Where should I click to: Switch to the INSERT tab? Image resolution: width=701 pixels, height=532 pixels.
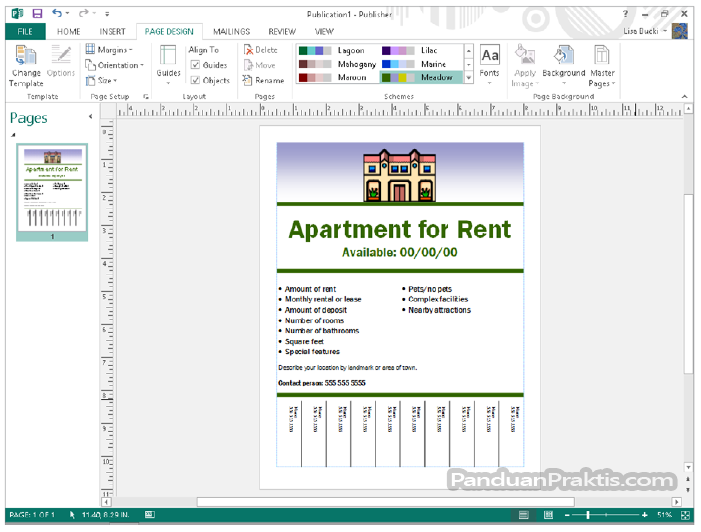pos(112,31)
